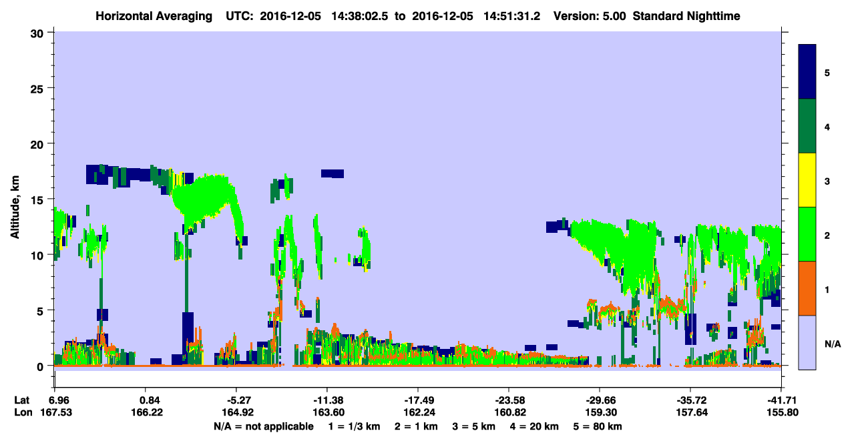Image resolution: width=868 pixels, height=445 pixels.
Task: Click legend text 'N/A = not applicable'
Action: click(264, 426)
